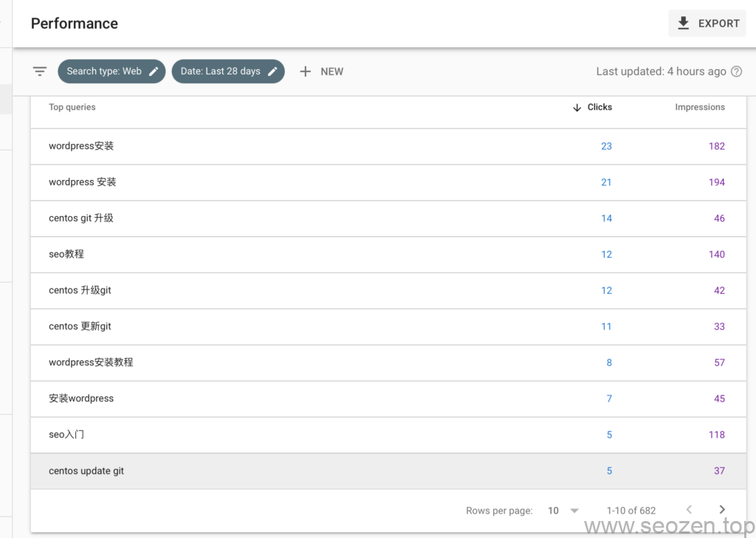This screenshot has height=538, width=756.
Task: Click the centos git 升级 query
Action: pos(81,218)
